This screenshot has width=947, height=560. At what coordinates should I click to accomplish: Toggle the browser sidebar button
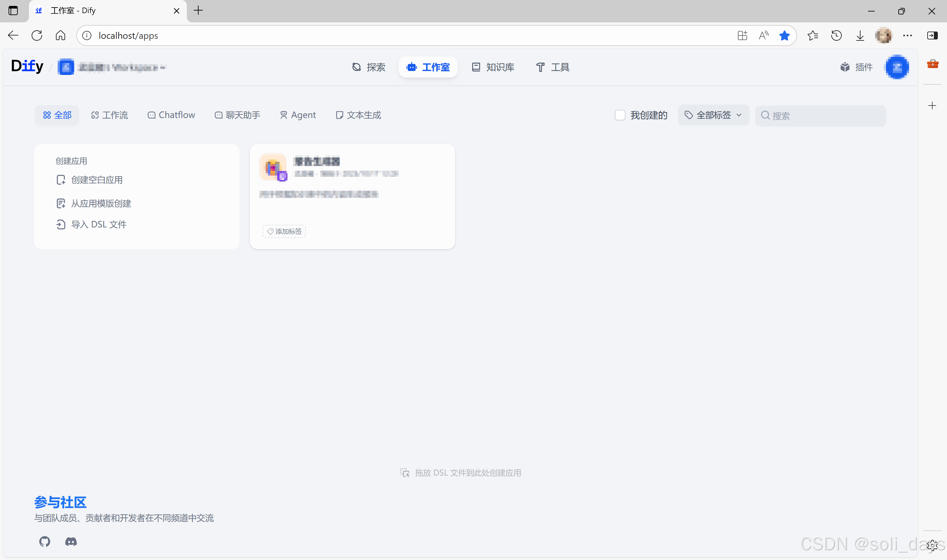click(x=932, y=35)
